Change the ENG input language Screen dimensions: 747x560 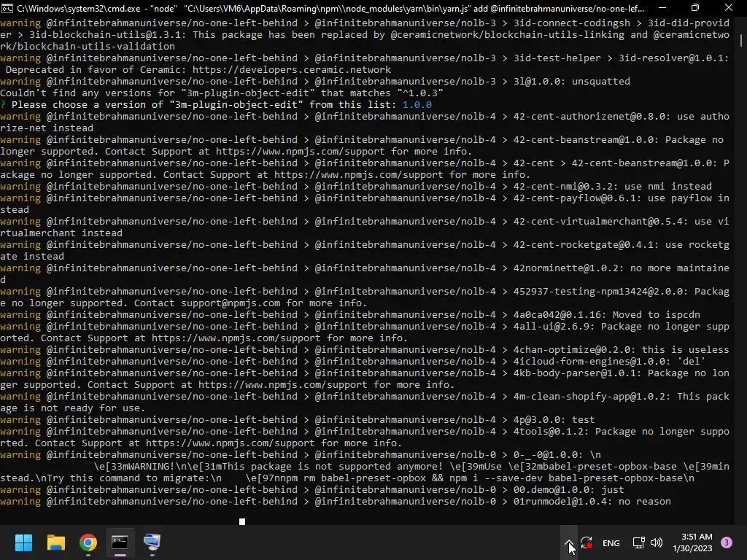click(x=611, y=542)
